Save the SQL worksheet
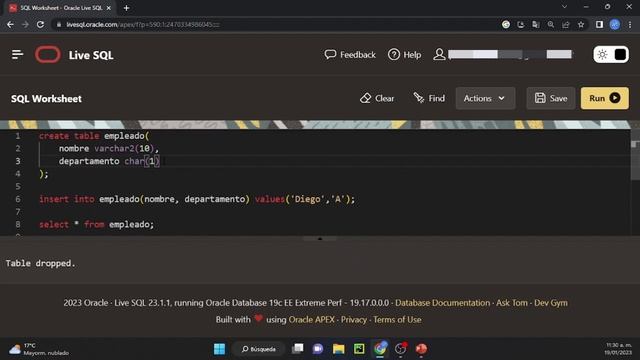The image size is (640, 360). (551, 98)
